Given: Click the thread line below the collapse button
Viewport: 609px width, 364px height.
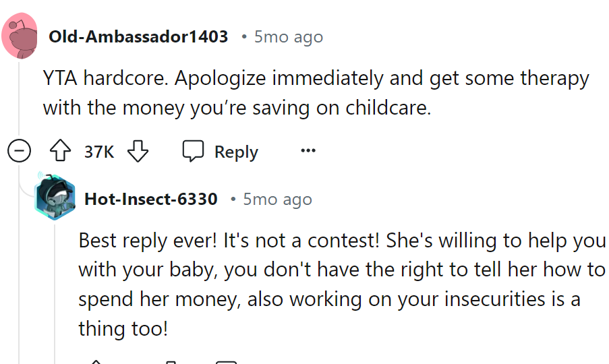Looking at the screenshot, I should (x=19, y=270).
